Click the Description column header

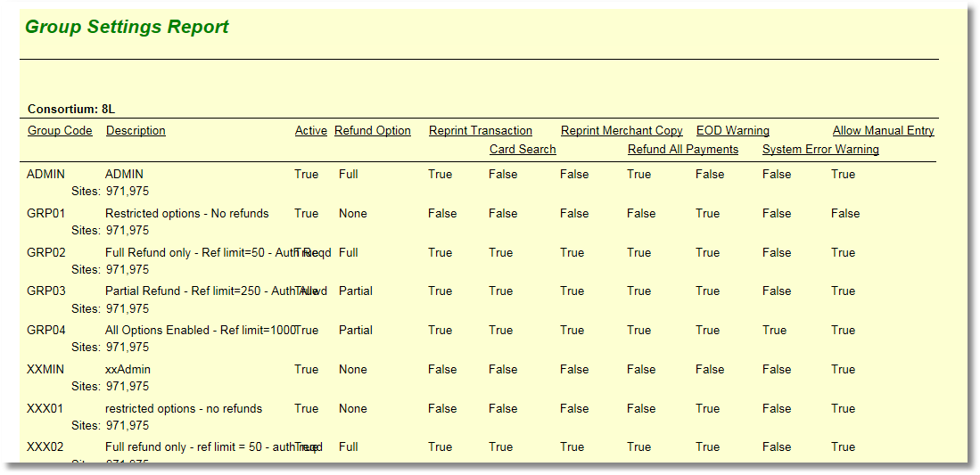click(136, 131)
